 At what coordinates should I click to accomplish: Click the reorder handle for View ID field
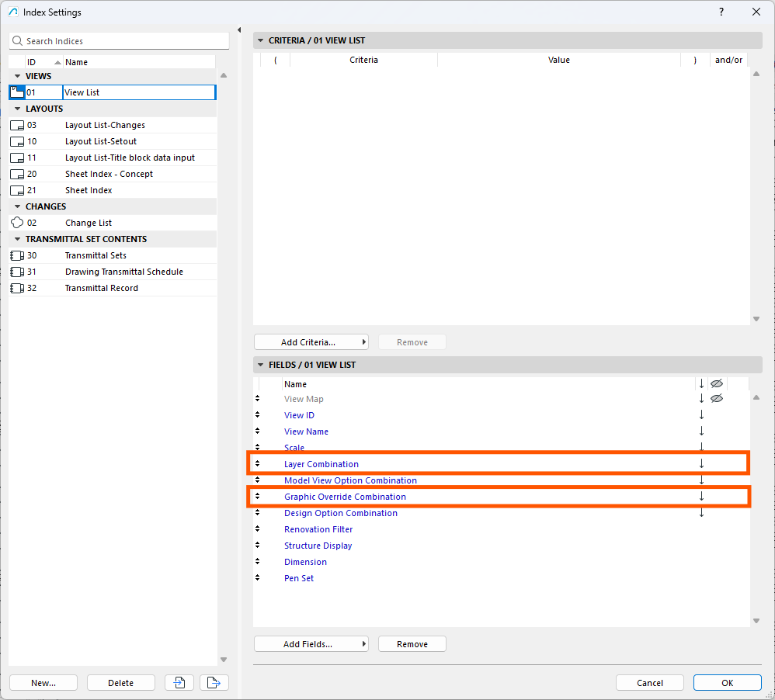click(258, 414)
